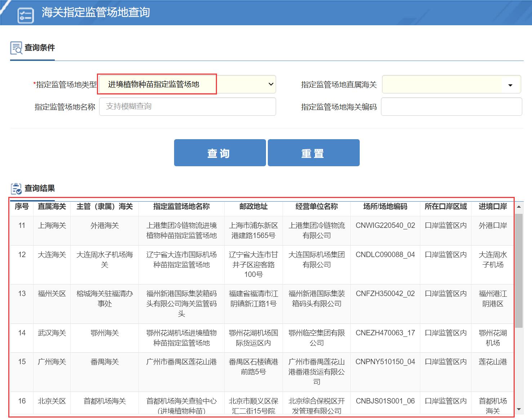532x419 pixels.
Task: Focus the 指定监管场地海关编码 input box
Action: click(x=451, y=107)
